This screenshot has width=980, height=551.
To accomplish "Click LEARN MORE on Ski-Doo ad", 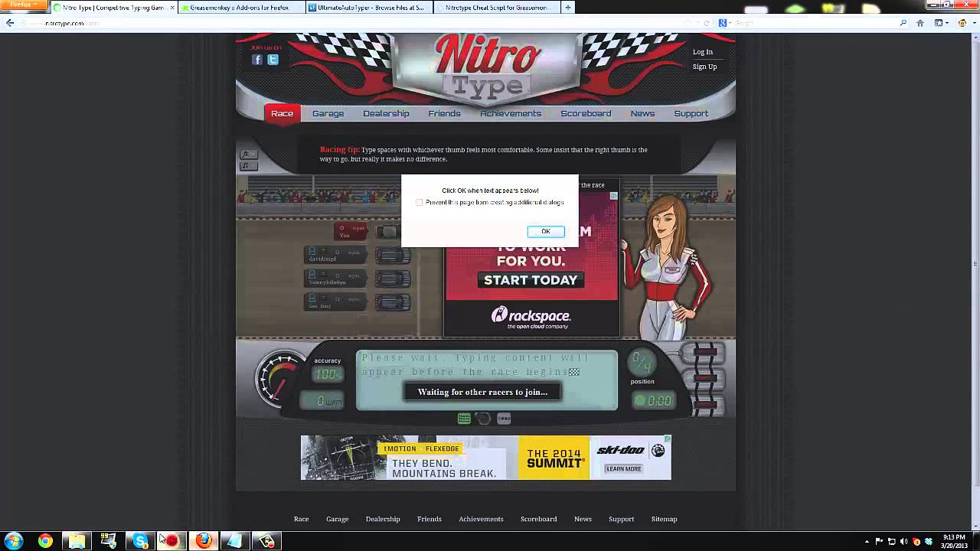I will pos(624,468).
